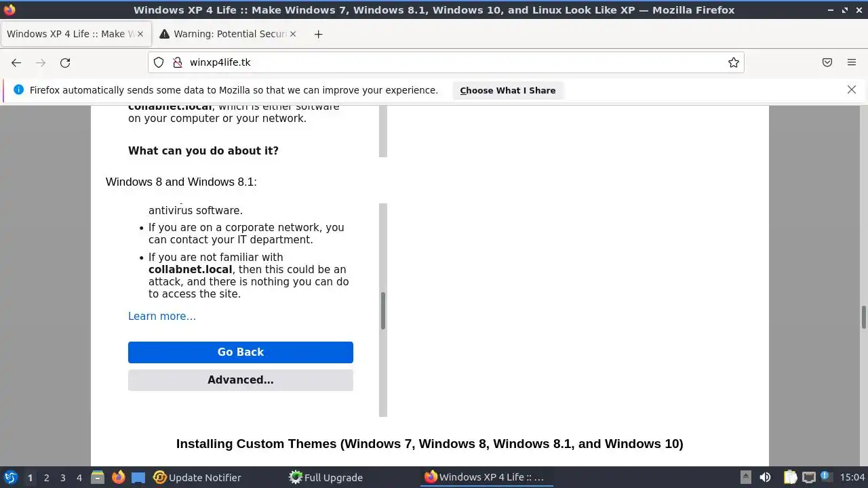The width and height of the screenshot is (868, 488).
Task: Click 'contact your IT department' bullet text
Action: click(241, 240)
